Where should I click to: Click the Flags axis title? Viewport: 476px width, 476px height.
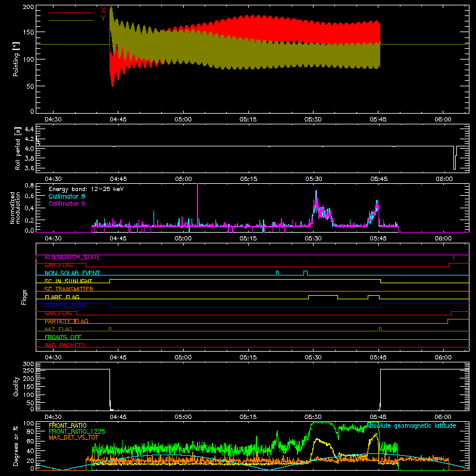click(x=24, y=297)
